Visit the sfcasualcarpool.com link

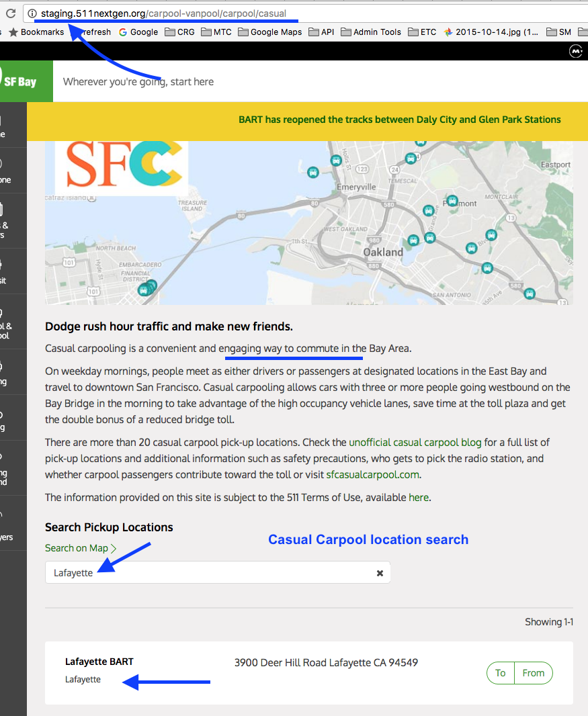click(372, 475)
